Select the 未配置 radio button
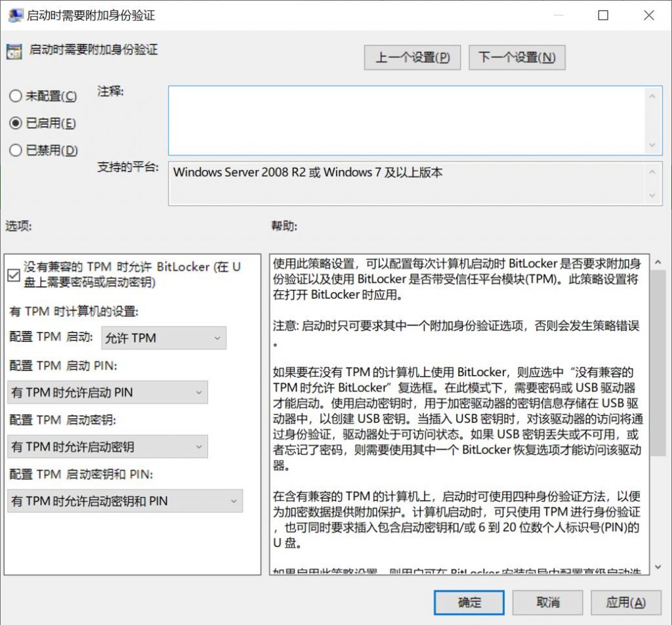Screen dimensions: 672x625 [x=16, y=97]
